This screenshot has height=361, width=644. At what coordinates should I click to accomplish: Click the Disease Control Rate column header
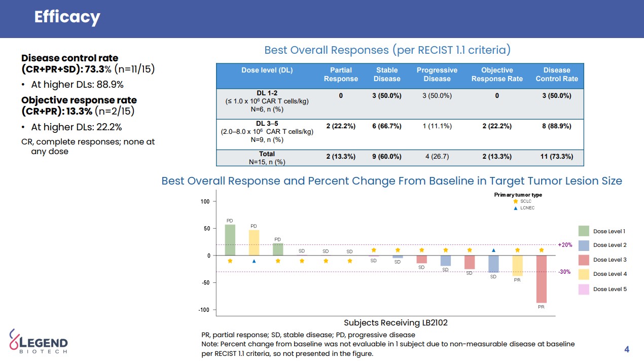tap(556, 75)
